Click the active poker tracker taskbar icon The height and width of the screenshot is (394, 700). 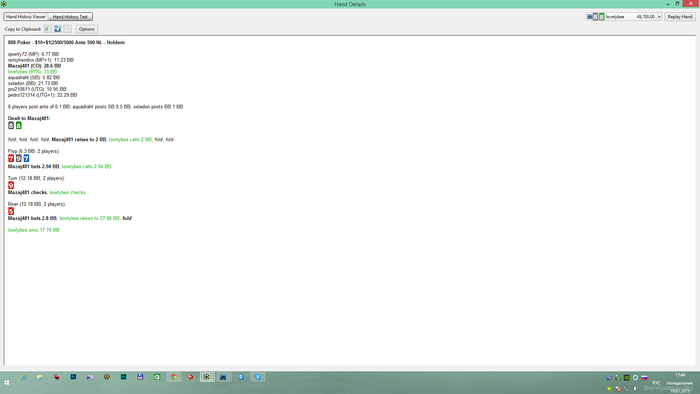pyautogui.click(x=206, y=377)
